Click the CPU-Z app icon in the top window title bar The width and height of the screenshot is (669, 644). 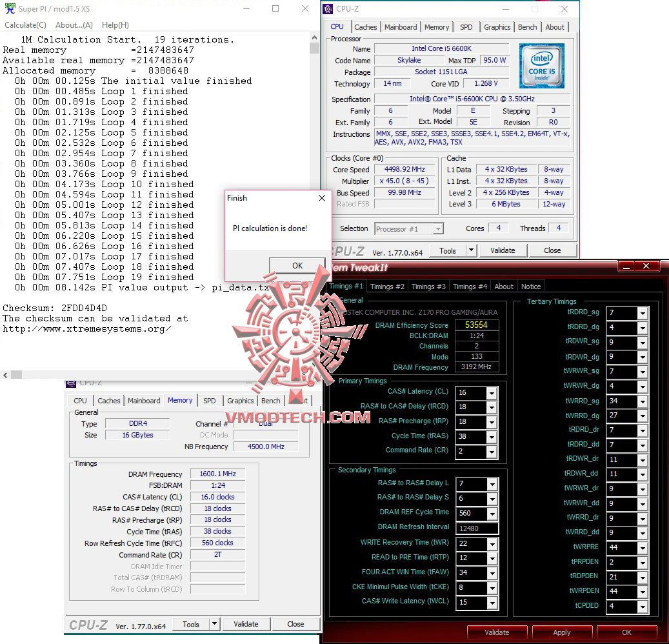[x=327, y=8]
